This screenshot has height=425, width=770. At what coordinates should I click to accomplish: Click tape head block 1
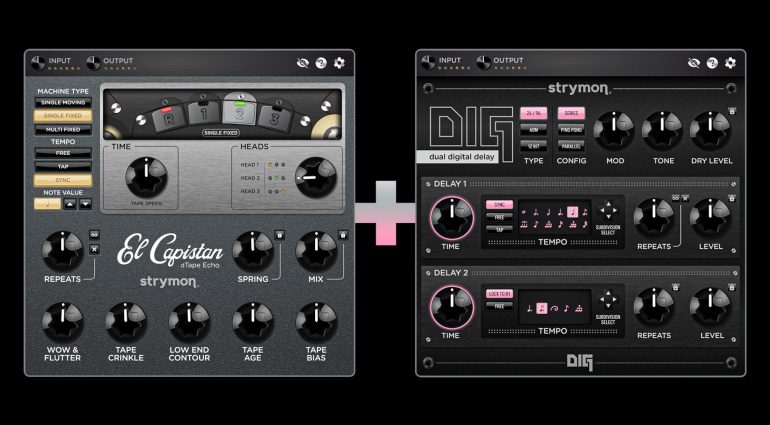point(204,114)
